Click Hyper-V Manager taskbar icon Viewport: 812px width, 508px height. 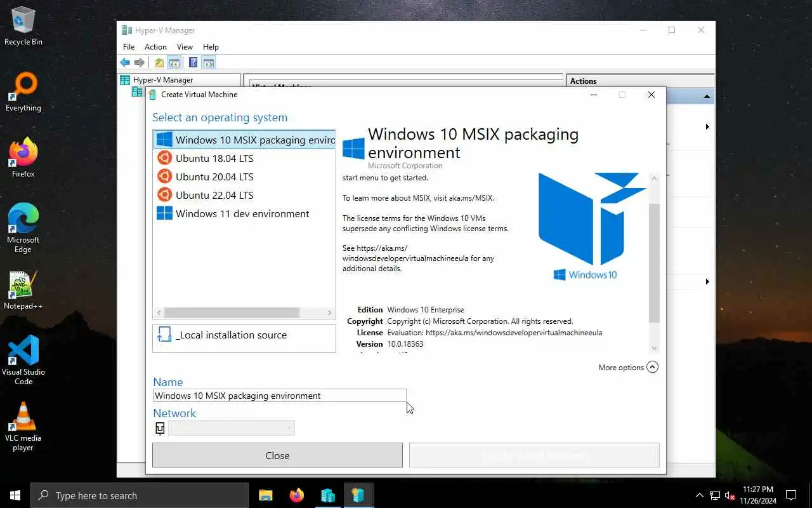coord(327,495)
